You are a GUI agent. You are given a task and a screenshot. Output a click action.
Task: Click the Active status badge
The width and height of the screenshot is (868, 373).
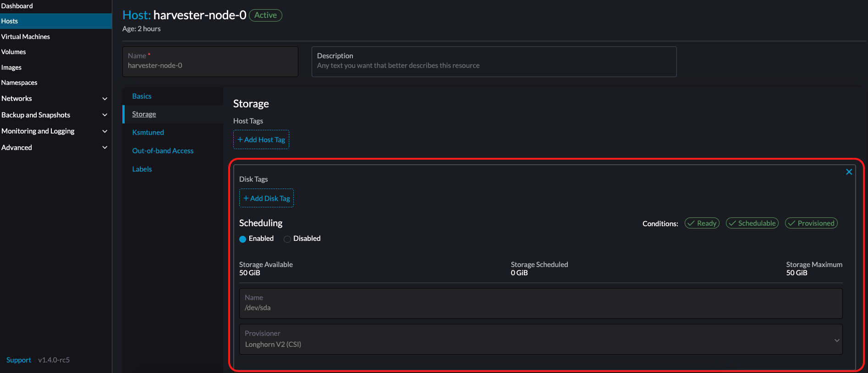[265, 15]
